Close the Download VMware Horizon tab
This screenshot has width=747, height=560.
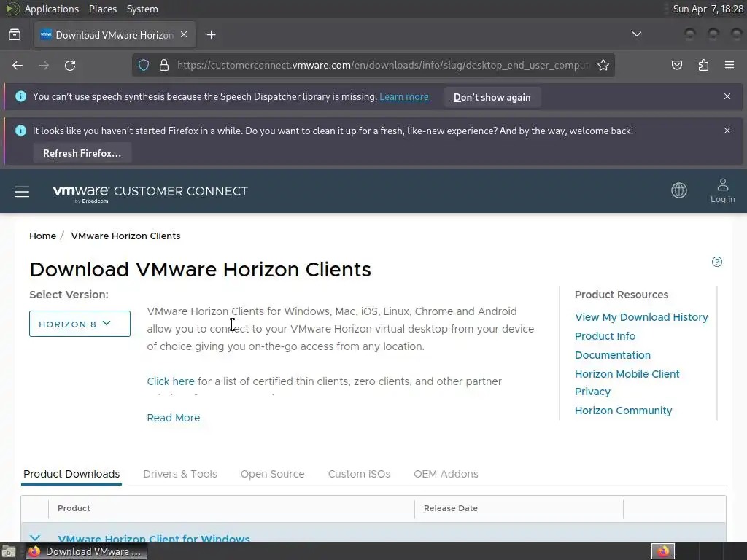184,35
